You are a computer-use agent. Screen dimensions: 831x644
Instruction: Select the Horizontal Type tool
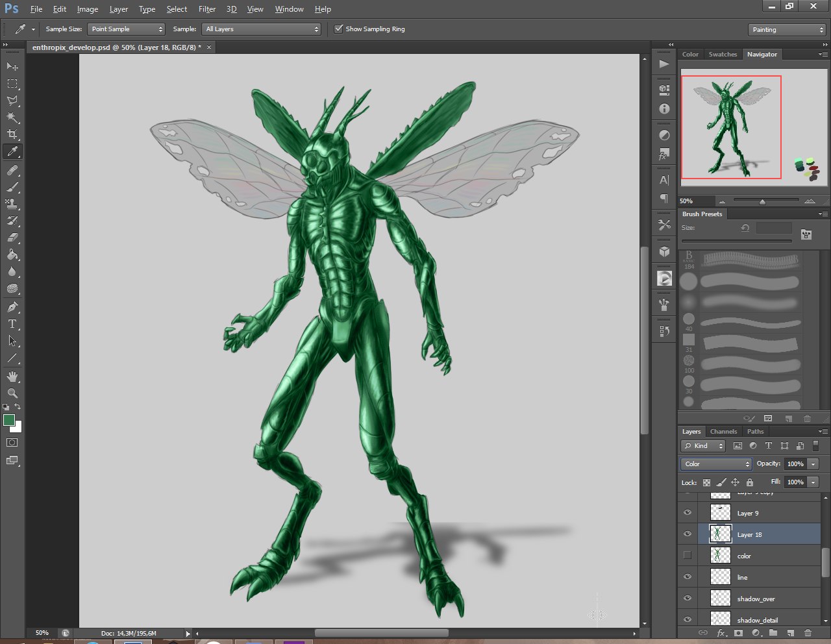tap(12, 324)
